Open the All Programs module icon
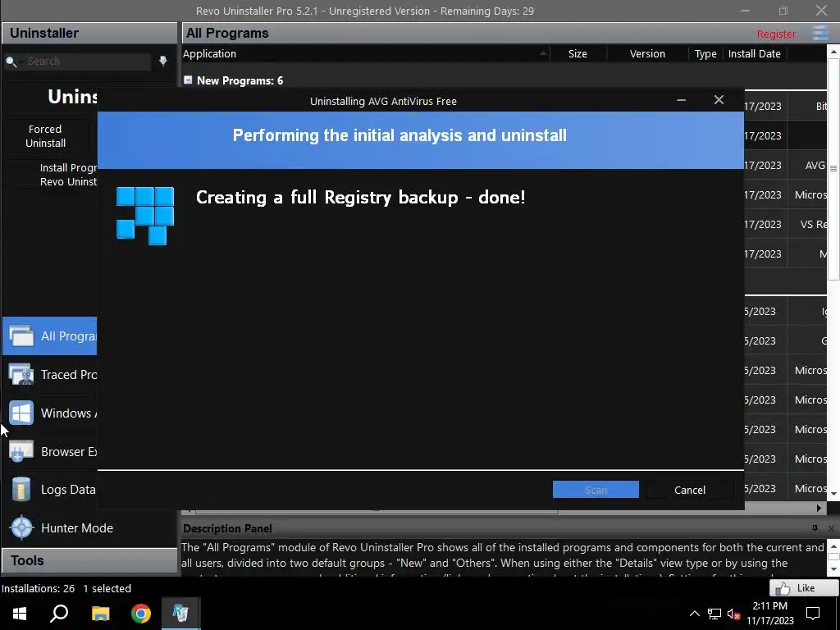This screenshot has width=840, height=630. (21, 336)
